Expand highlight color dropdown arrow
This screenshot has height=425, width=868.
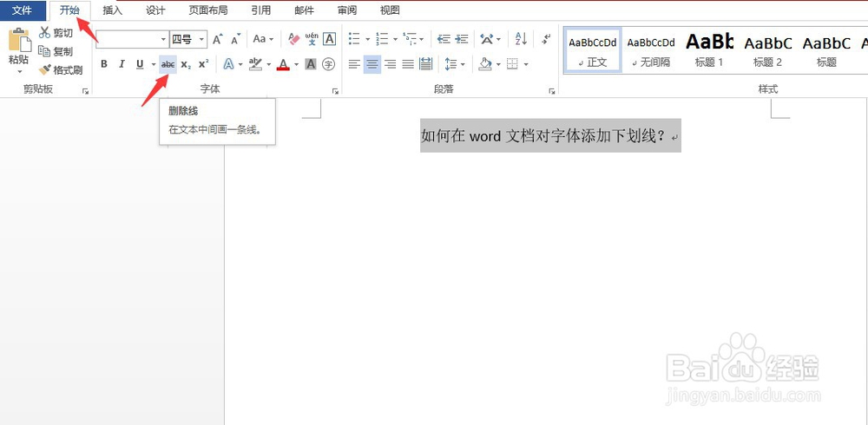click(268, 65)
